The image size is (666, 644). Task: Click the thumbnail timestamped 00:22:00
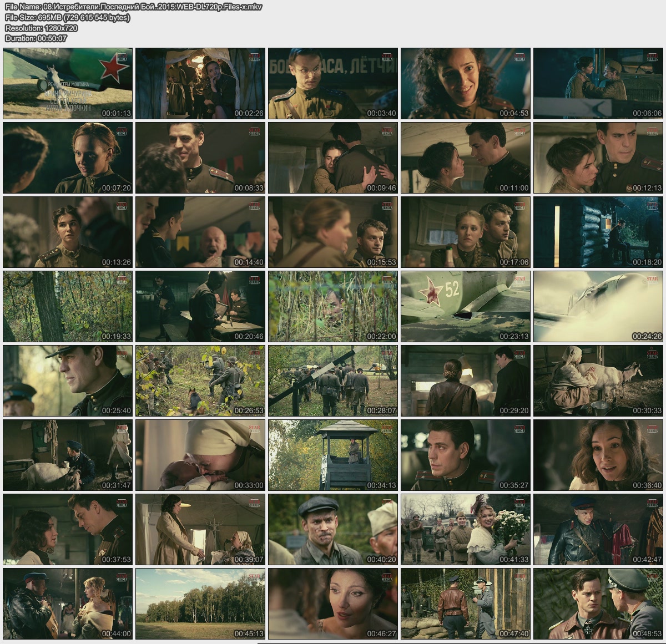333,306
